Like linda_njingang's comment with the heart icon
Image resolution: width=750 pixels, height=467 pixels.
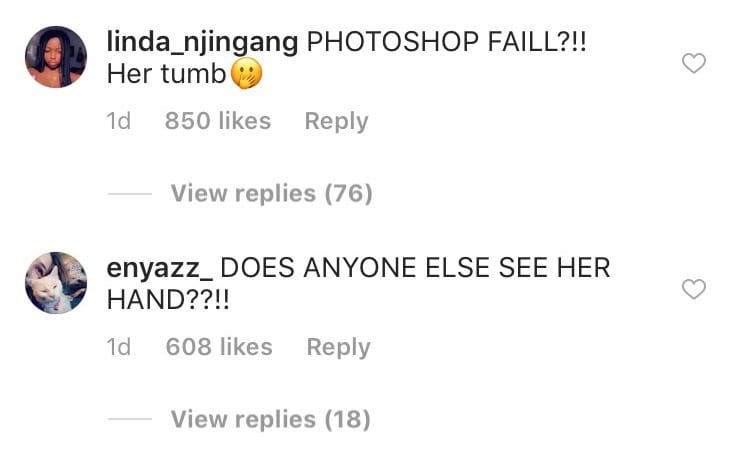694,63
